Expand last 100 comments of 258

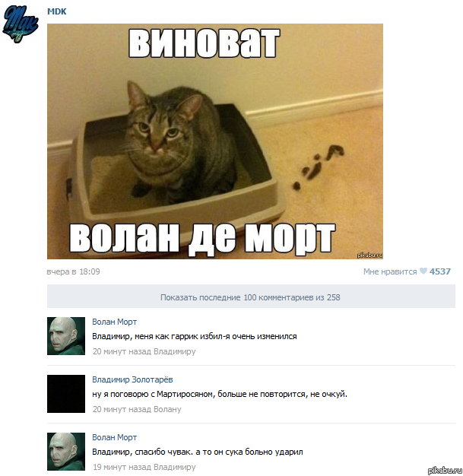click(x=251, y=297)
